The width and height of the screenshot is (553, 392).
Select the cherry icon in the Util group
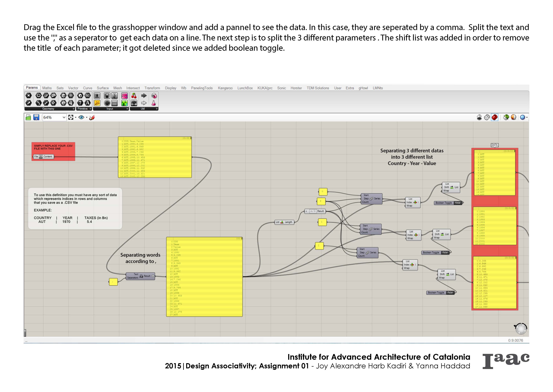[134, 96]
